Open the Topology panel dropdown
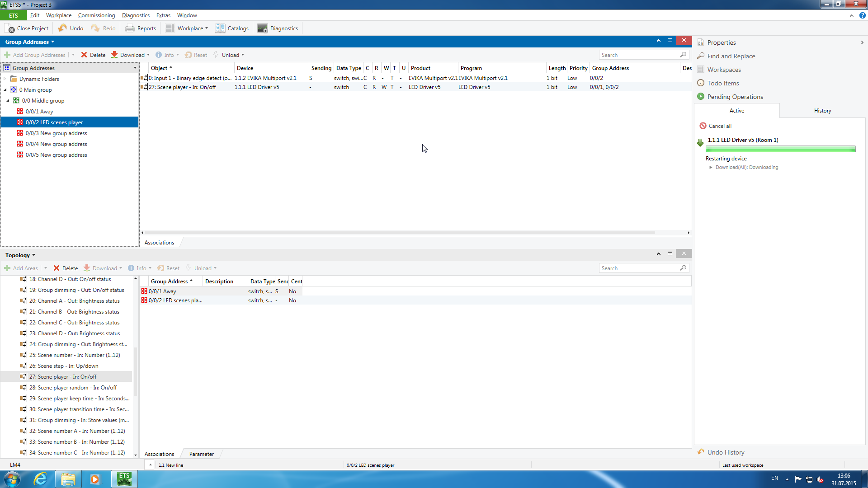The width and height of the screenshot is (868, 488). click(x=34, y=255)
